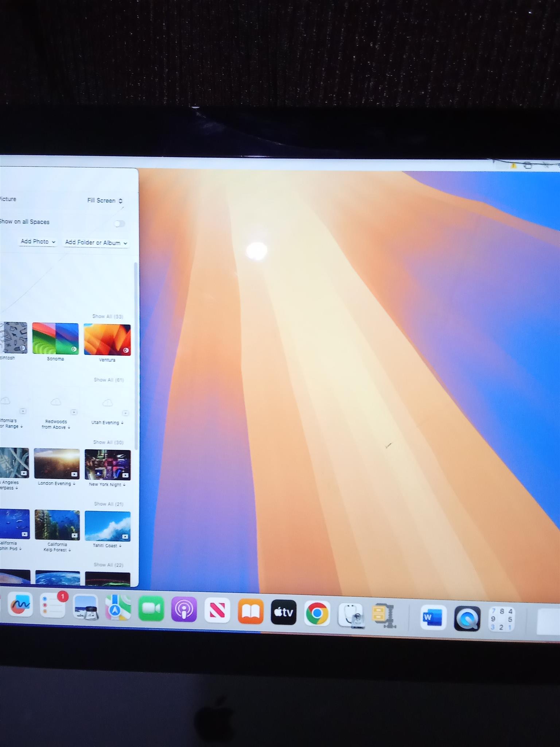
Task: Open the Fill Screen dropdown
Action: [x=105, y=201]
